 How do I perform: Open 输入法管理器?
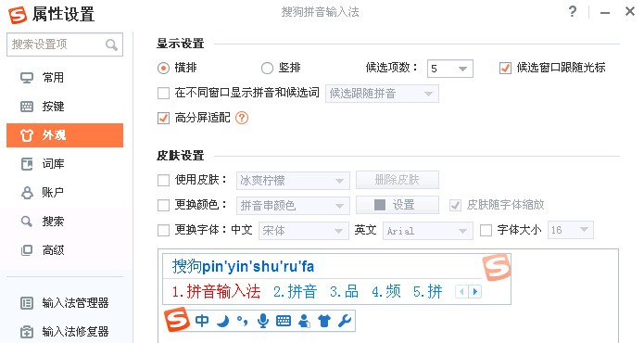coord(65,303)
